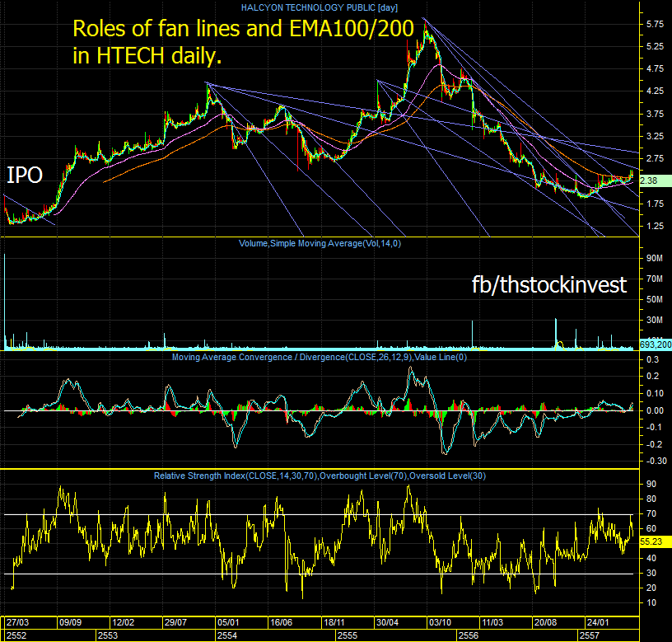Click the -0.30 MACD axis label

click(656, 461)
